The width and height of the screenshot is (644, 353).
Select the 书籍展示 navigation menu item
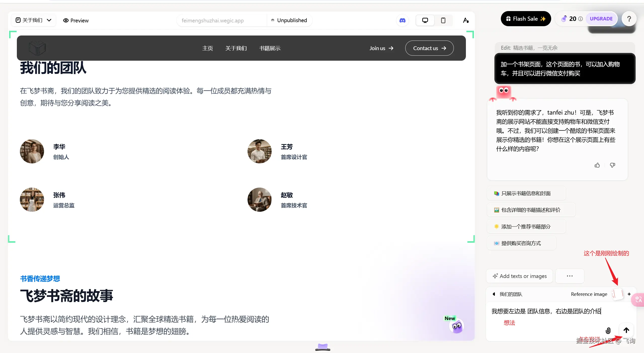(270, 48)
